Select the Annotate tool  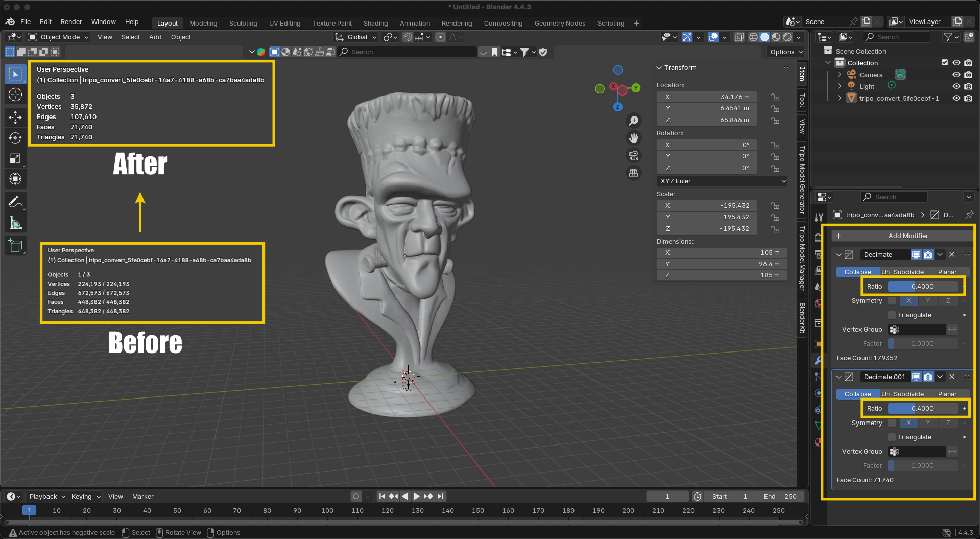(x=15, y=202)
